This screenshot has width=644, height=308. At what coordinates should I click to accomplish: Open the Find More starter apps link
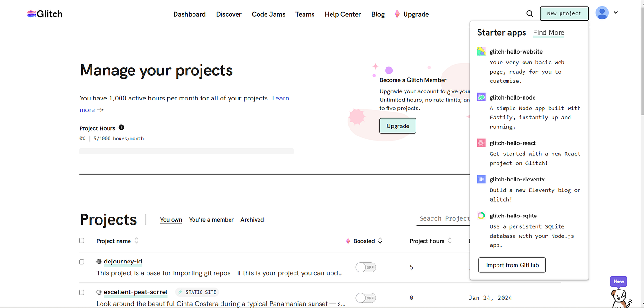[x=548, y=33]
